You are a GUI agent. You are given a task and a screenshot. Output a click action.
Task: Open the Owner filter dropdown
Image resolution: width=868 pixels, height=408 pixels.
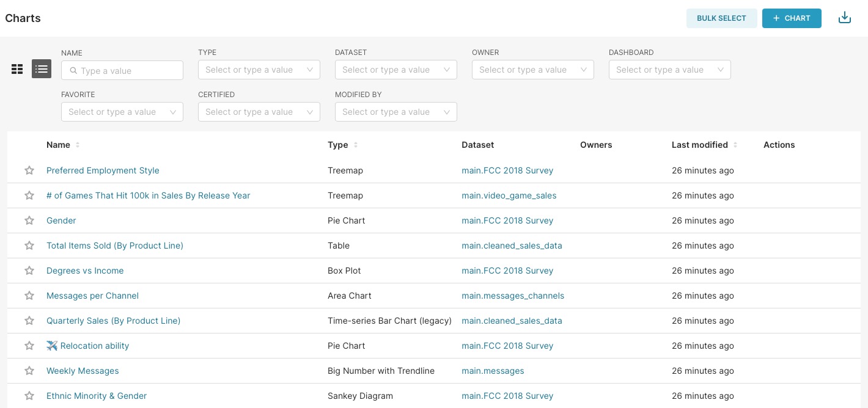click(x=532, y=70)
